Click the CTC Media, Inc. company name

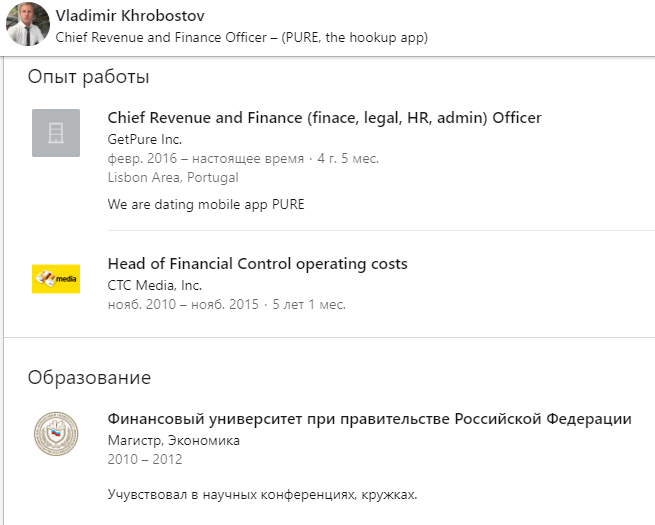click(x=155, y=285)
